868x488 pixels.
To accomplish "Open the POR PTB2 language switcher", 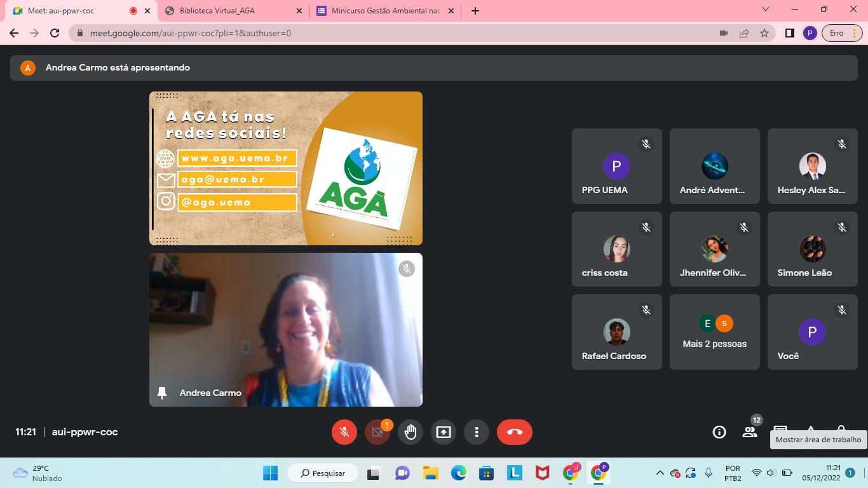I will (x=733, y=473).
